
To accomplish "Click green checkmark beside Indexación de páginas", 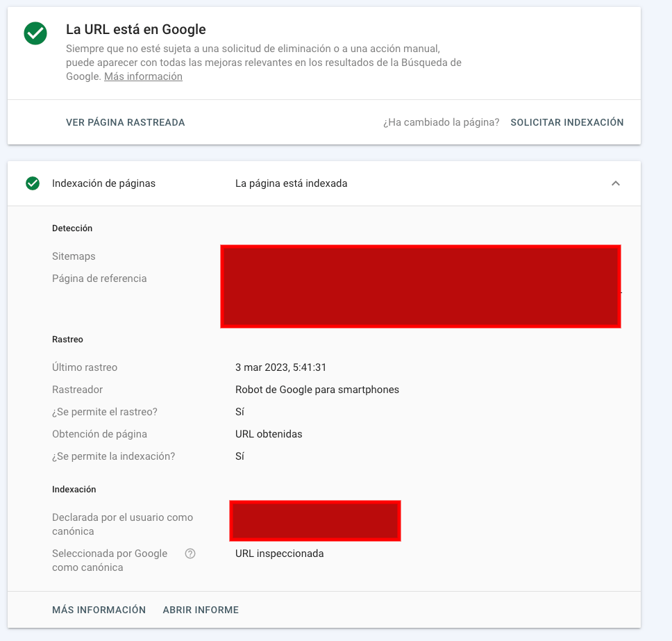I will pyautogui.click(x=33, y=183).
